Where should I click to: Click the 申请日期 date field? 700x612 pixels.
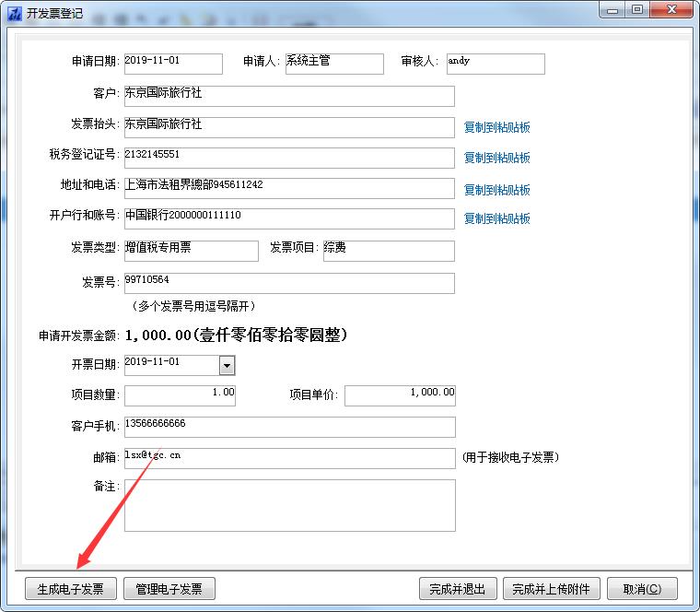click(x=172, y=64)
